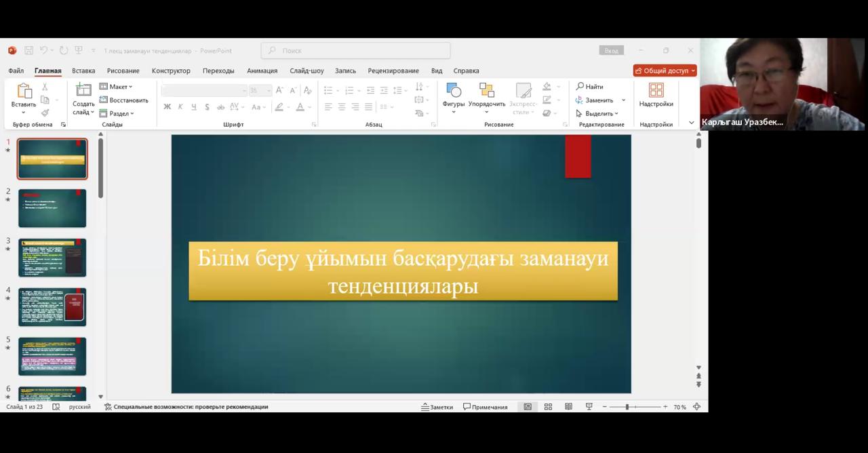
Task: Open the Select (Выделить) dropdown
Action: click(x=597, y=113)
